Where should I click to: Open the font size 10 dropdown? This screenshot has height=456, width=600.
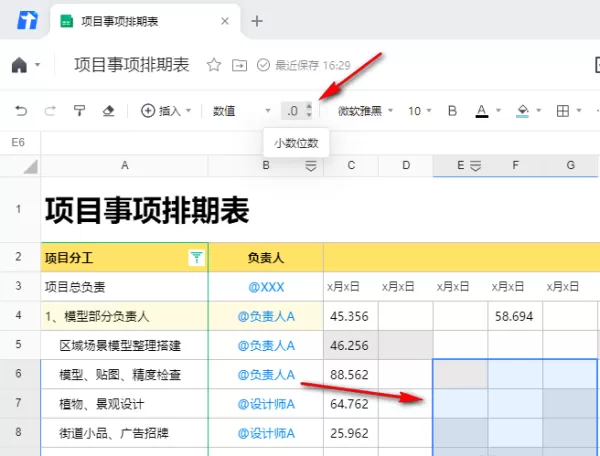[420, 111]
